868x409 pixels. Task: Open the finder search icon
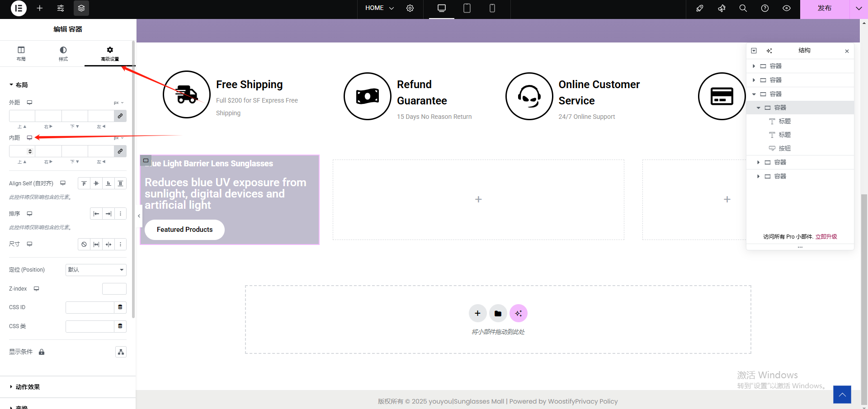point(743,8)
